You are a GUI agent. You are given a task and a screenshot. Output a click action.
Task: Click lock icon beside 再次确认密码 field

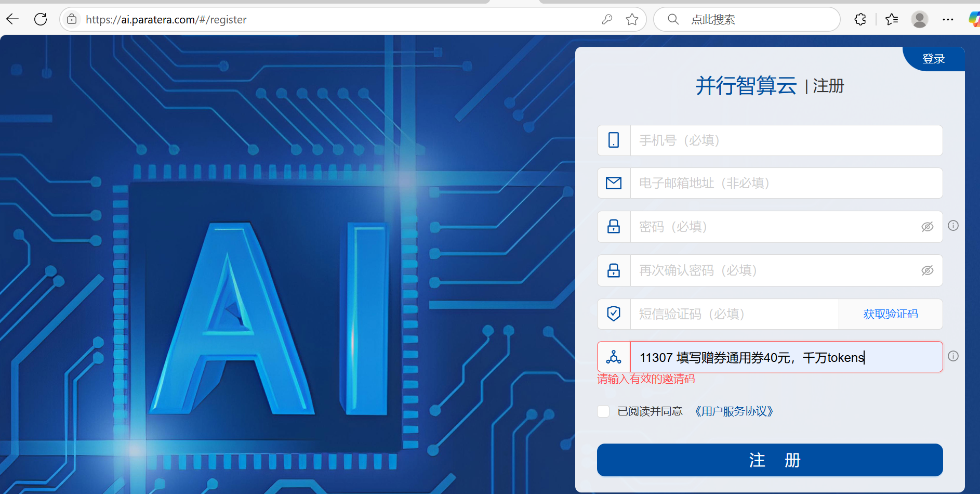[x=614, y=270]
